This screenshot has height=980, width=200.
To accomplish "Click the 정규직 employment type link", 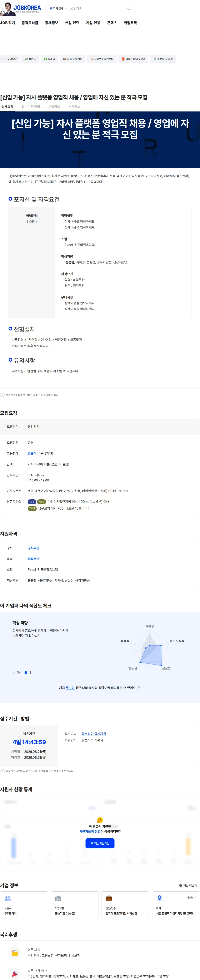I will pos(32,453).
